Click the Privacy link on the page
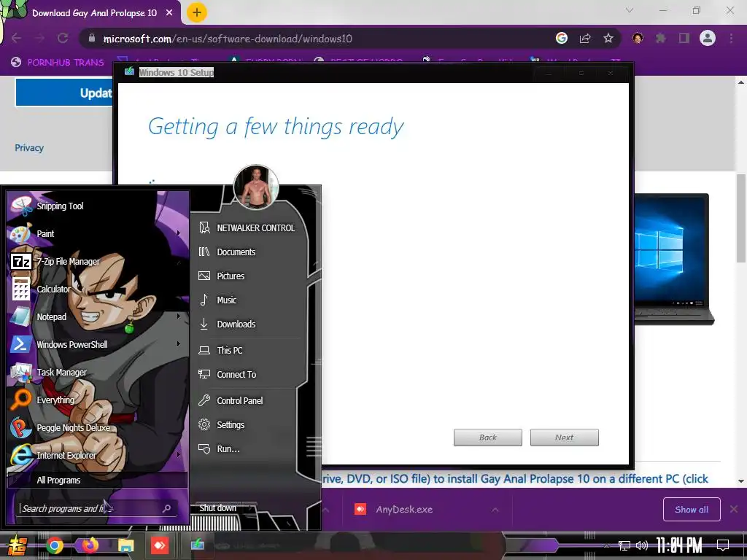The width and height of the screenshot is (747, 560). point(29,148)
